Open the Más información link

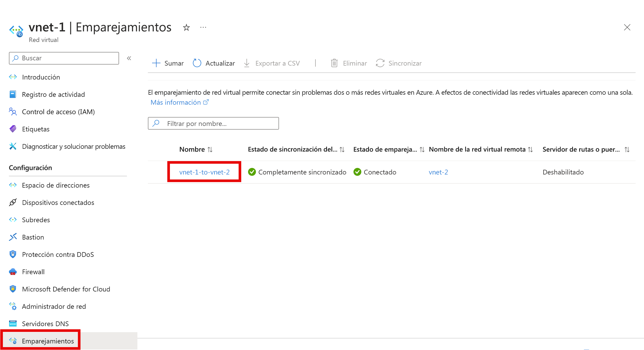tap(176, 102)
